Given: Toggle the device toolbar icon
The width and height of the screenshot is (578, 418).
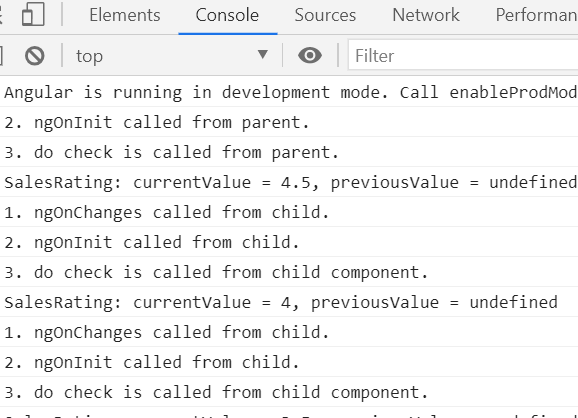Looking at the screenshot, I should tap(33, 14).
